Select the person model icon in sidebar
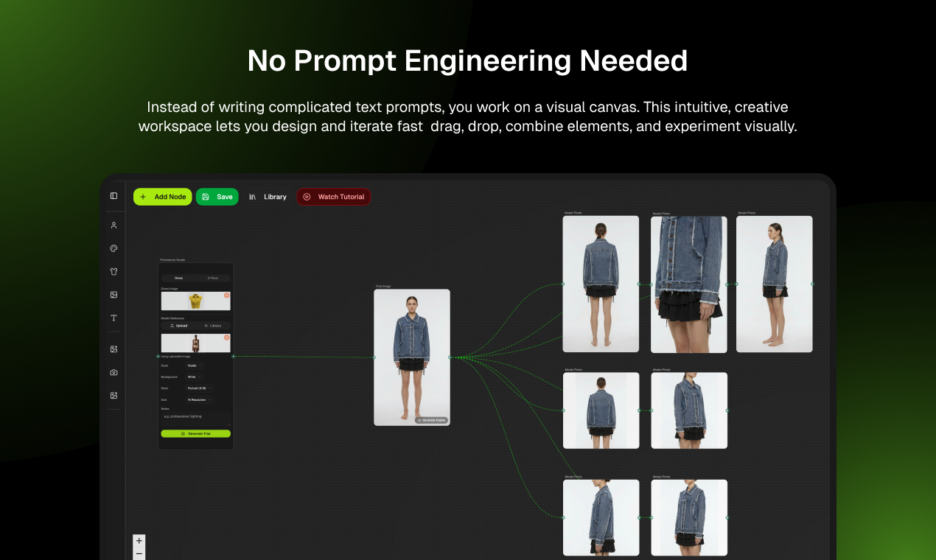 pyautogui.click(x=113, y=225)
